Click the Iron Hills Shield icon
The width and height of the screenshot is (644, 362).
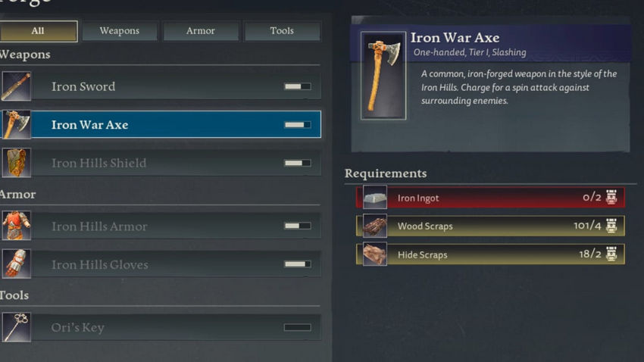tap(16, 163)
